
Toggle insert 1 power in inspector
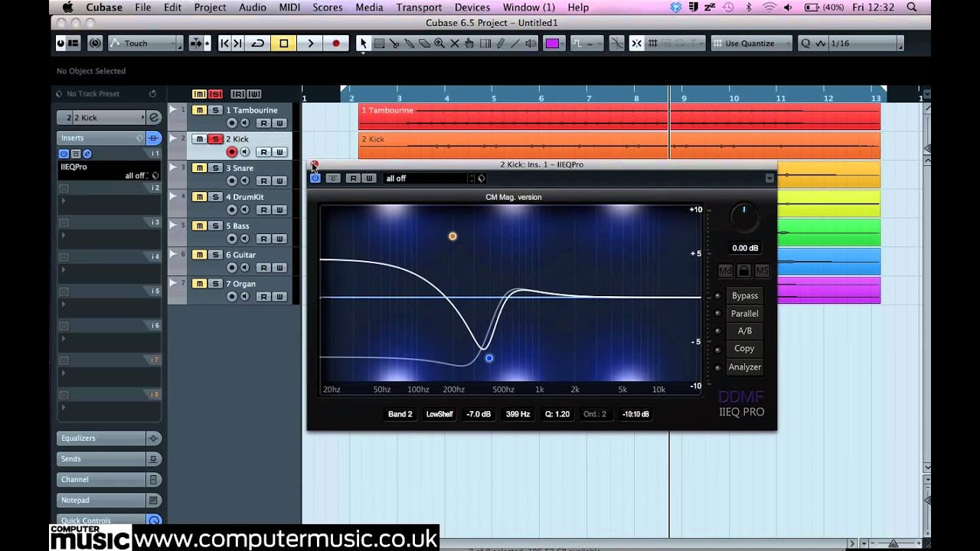tap(64, 154)
